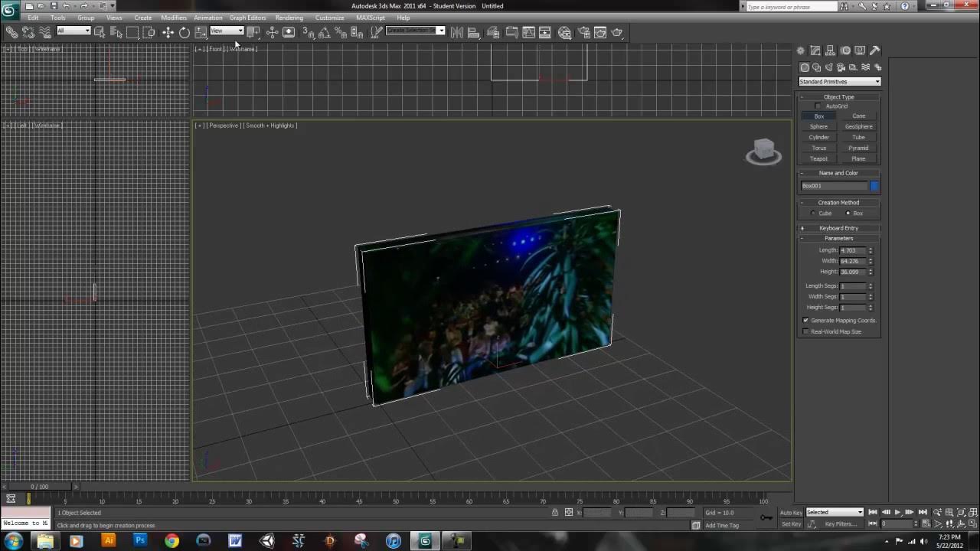
Task: Click the Teapot primitive button
Action: pos(819,159)
